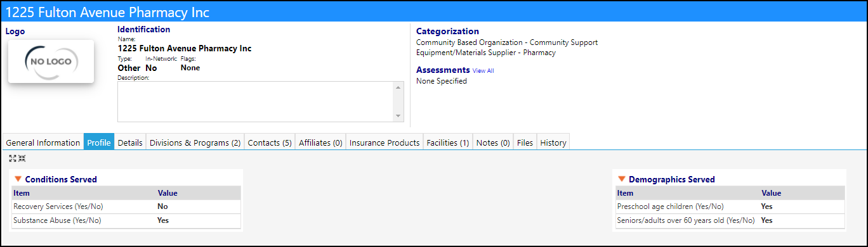
Task: Click the Description scrollbar up arrow
Action: (x=398, y=87)
